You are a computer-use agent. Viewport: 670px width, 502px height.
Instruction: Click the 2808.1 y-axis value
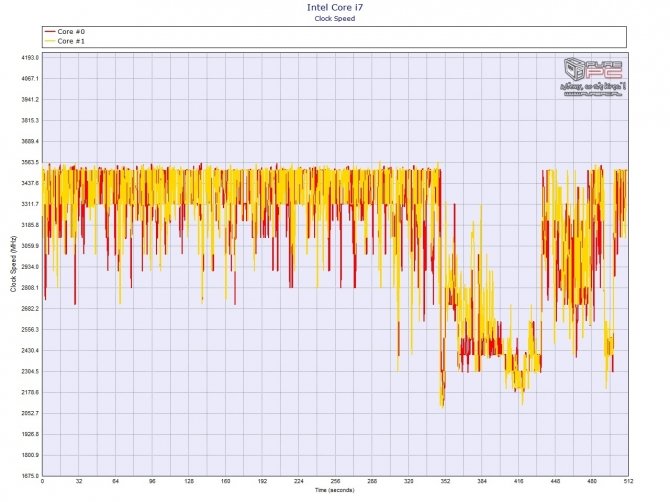(x=30, y=288)
